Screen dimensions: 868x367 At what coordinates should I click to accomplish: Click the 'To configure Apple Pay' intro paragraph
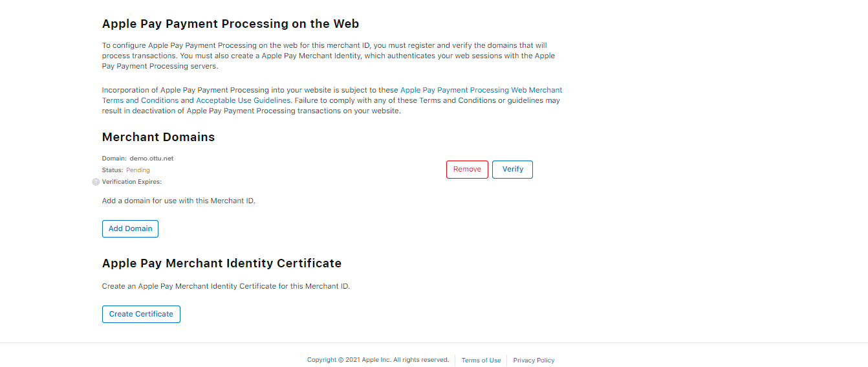pyautogui.click(x=328, y=56)
